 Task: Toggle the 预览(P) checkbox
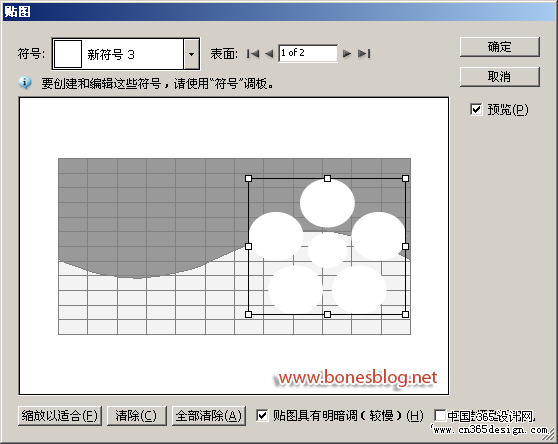pyautogui.click(x=476, y=109)
